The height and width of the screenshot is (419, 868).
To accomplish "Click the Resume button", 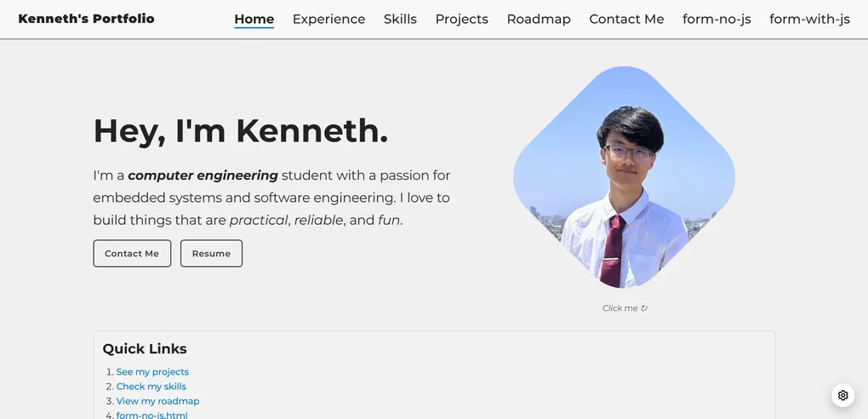I will 211,254.
